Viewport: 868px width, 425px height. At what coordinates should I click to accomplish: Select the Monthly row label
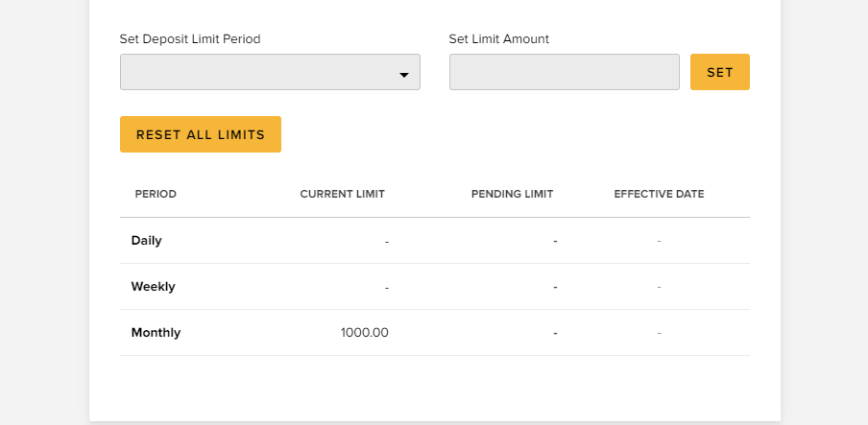click(156, 333)
